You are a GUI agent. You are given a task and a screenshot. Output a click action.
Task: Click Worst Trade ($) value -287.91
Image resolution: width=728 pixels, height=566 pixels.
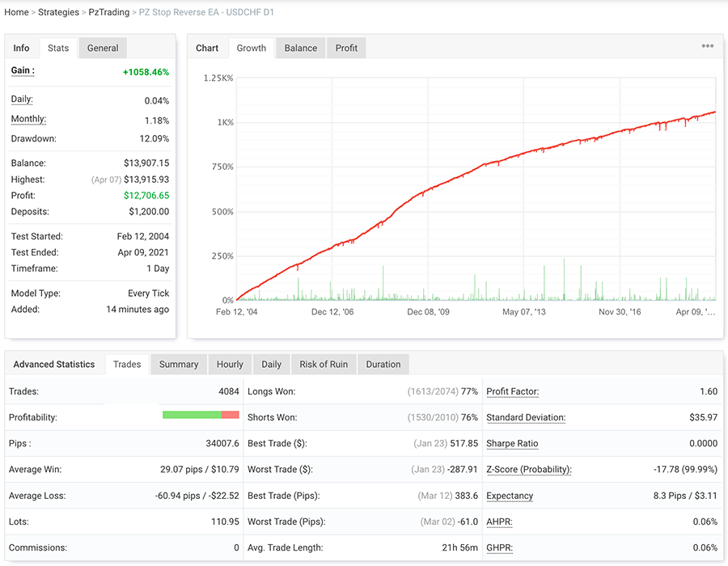pyautogui.click(x=462, y=470)
